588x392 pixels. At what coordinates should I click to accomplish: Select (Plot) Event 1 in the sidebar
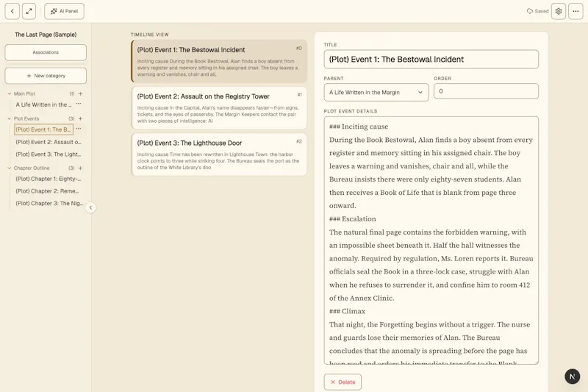pos(43,129)
